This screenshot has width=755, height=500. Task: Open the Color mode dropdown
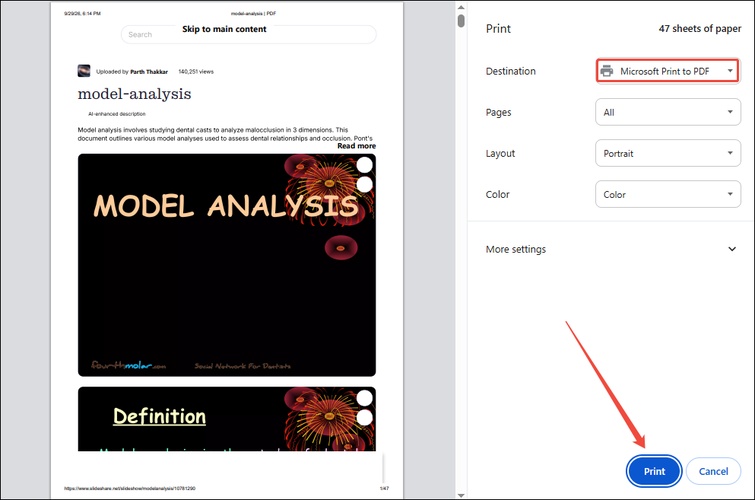667,194
